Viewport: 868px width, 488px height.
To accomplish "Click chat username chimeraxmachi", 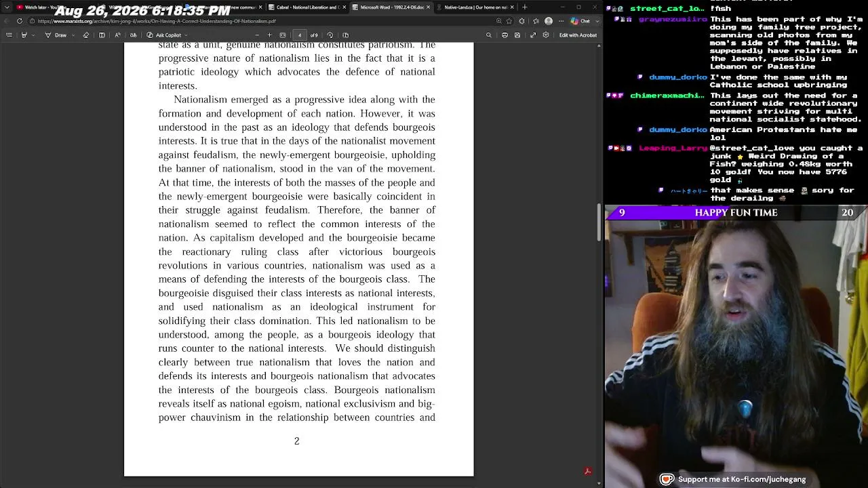I will coord(667,96).
